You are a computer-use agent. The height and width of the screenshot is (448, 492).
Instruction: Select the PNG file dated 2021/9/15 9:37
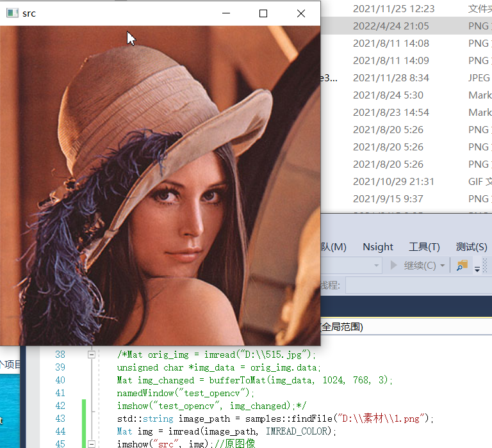(x=406, y=198)
